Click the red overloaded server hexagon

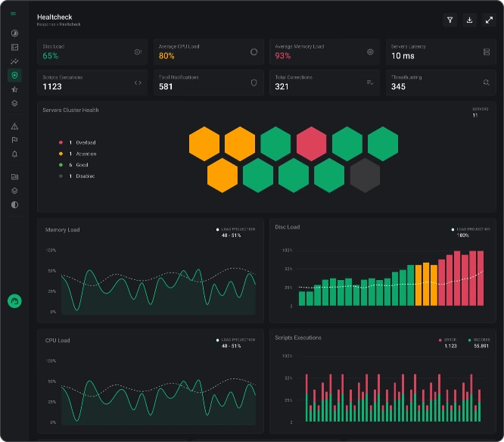tap(312, 144)
